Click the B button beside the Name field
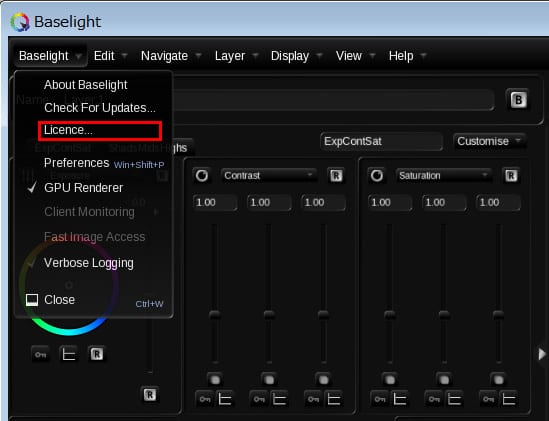 point(518,100)
